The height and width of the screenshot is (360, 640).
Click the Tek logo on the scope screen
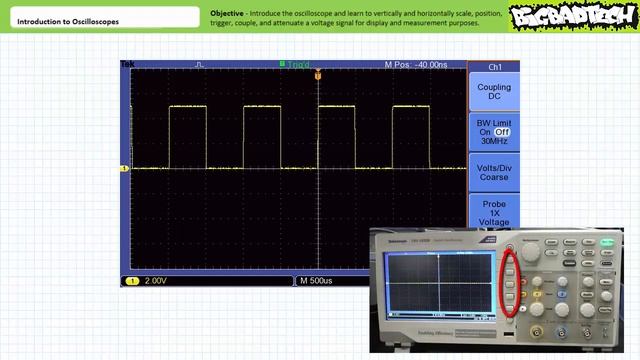click(127, 64)
